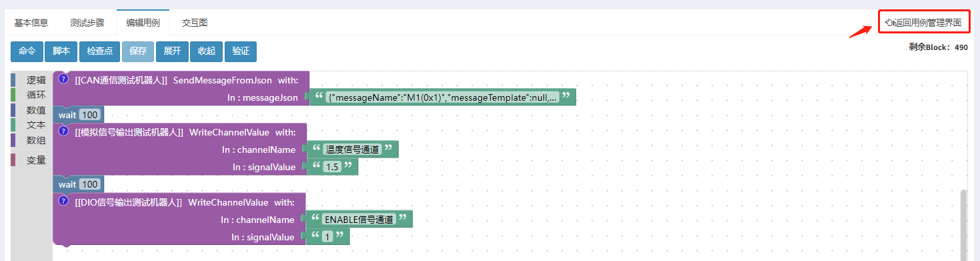The width and height of the screenshot is (980, 261).
Task: Click the 展开 button
Action: (173, 51)
